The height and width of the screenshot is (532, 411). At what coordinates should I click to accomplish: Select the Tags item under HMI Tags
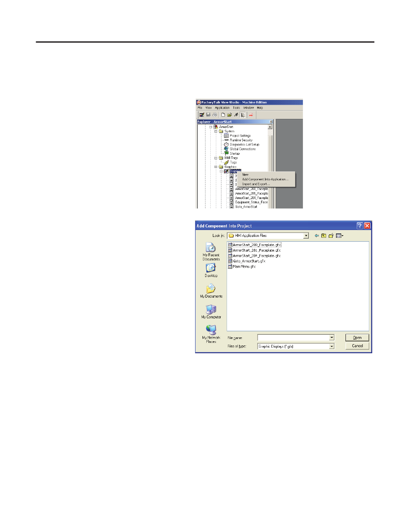pos(233,162)
